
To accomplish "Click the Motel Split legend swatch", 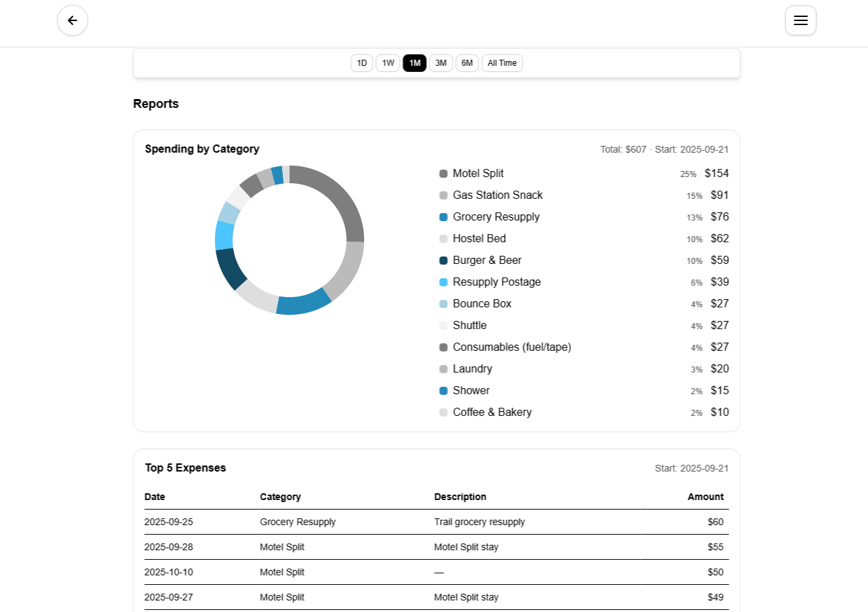I will tap(443, 174).
